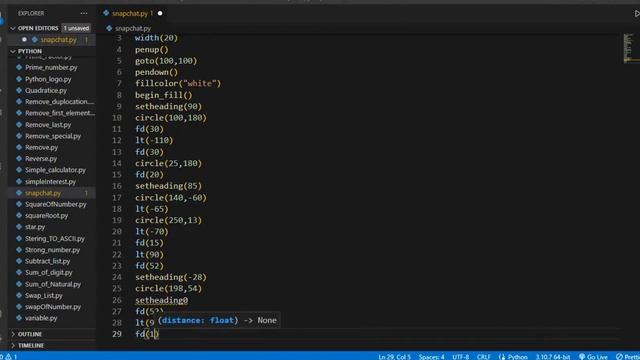Open star.py file

(35, 227)
